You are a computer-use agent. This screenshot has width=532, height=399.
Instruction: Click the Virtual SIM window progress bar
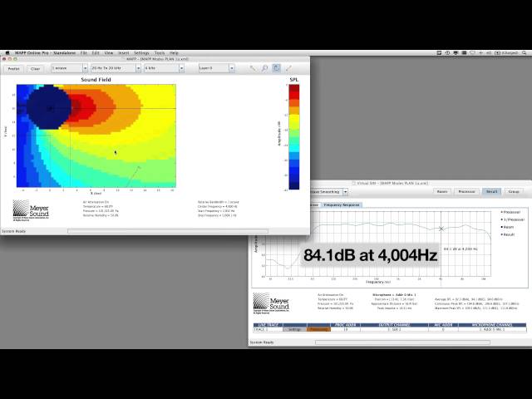point(402,342)
